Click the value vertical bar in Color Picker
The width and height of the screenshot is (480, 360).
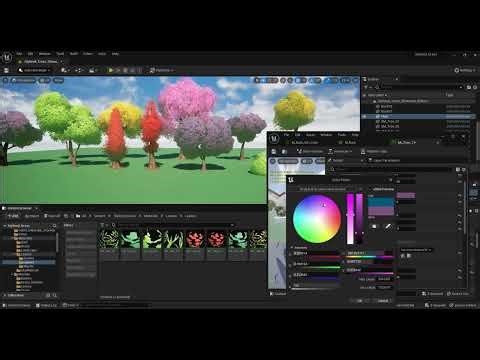[359, 219]
